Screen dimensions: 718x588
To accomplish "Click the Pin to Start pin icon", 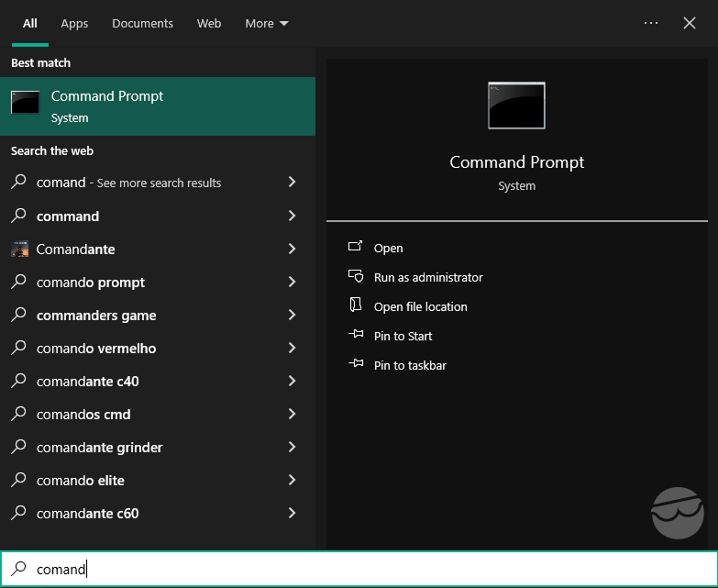I will point(356,334).
